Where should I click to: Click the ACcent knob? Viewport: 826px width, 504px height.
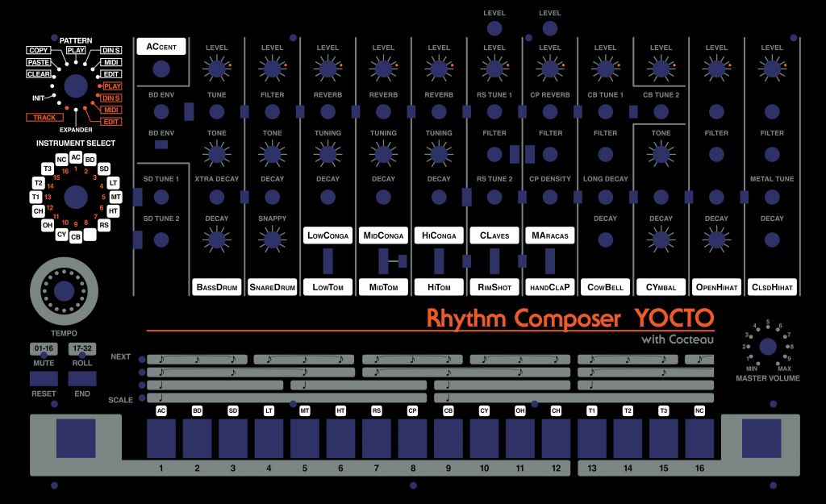click(x=161, y=69)
